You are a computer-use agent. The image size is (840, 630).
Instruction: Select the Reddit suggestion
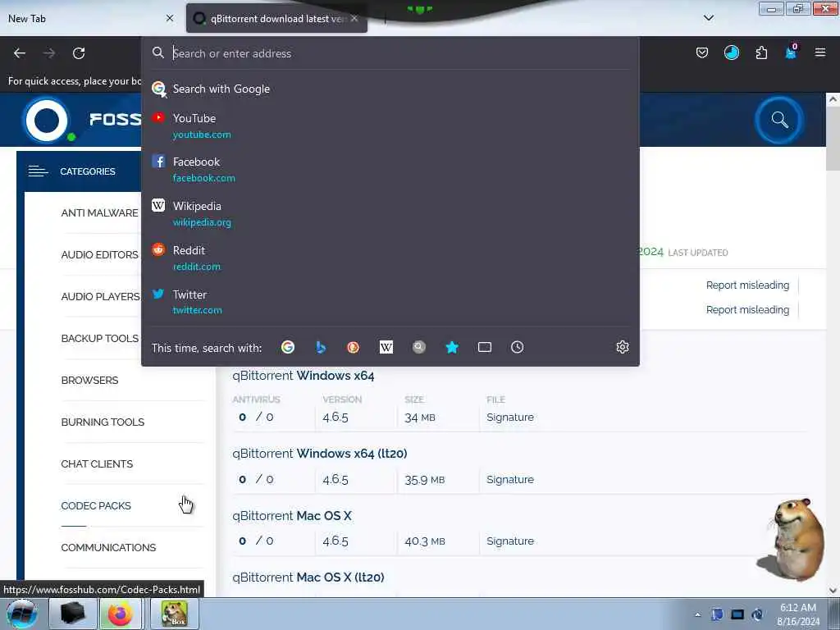[x=390, y=258]
